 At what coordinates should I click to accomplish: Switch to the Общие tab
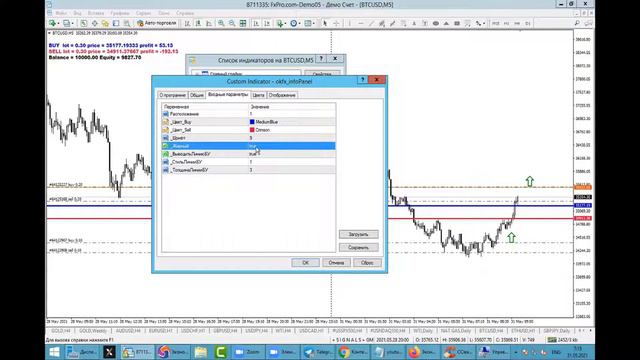(x=196, y=95)
